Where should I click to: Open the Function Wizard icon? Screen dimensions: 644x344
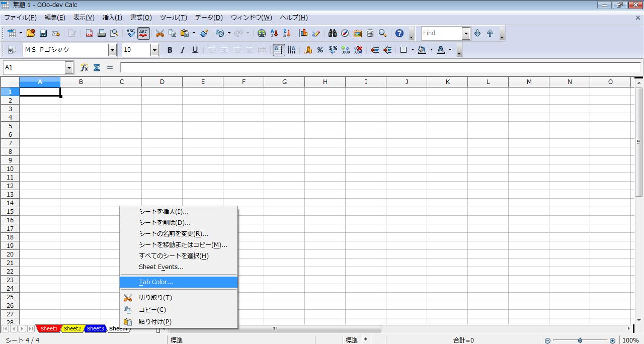pos(84,67)
